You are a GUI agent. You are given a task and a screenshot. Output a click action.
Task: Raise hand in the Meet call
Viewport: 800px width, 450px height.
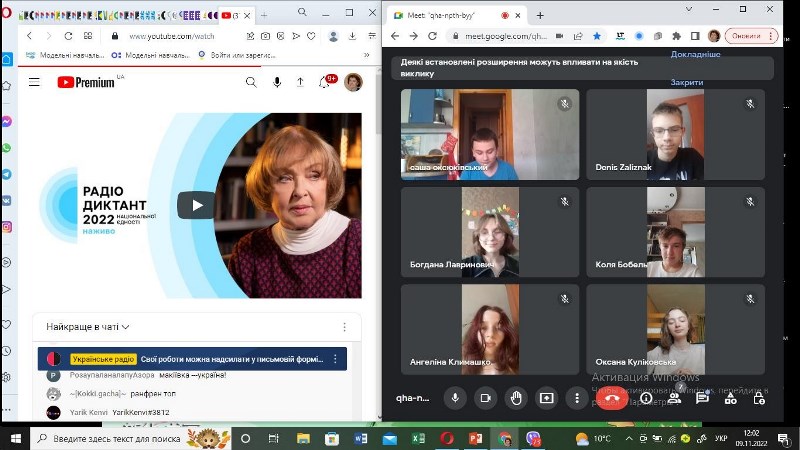click(516, 398)
